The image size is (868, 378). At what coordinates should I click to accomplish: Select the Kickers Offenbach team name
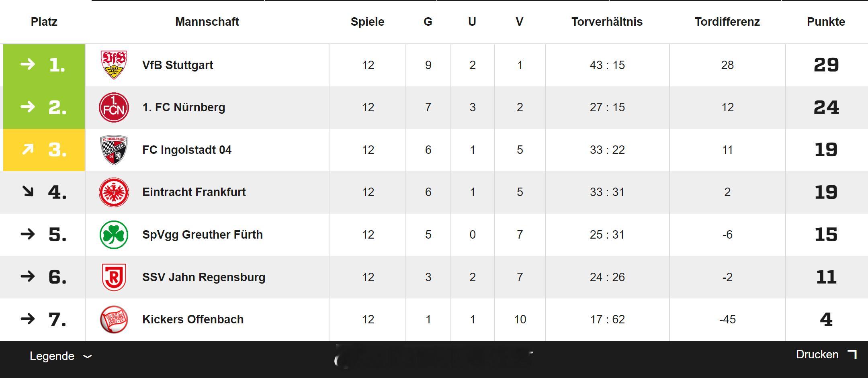[193, 319]
